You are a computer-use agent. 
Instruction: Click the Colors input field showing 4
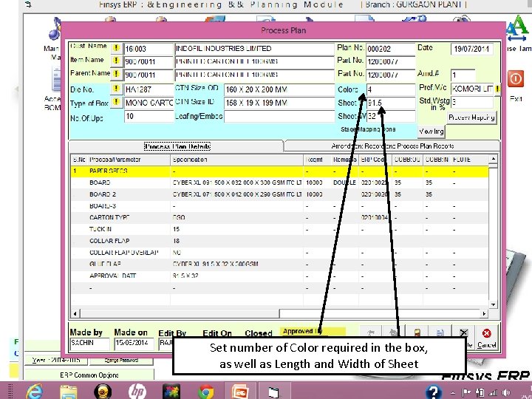coord(391,89)
